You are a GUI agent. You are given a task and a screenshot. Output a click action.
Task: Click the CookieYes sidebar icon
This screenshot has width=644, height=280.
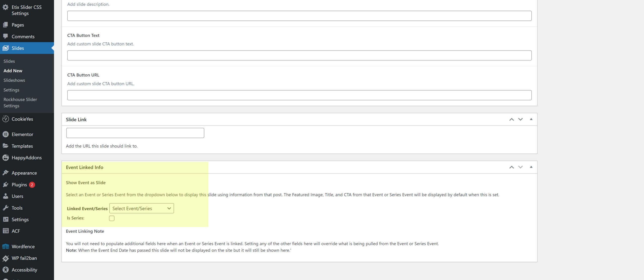[6, 119]
